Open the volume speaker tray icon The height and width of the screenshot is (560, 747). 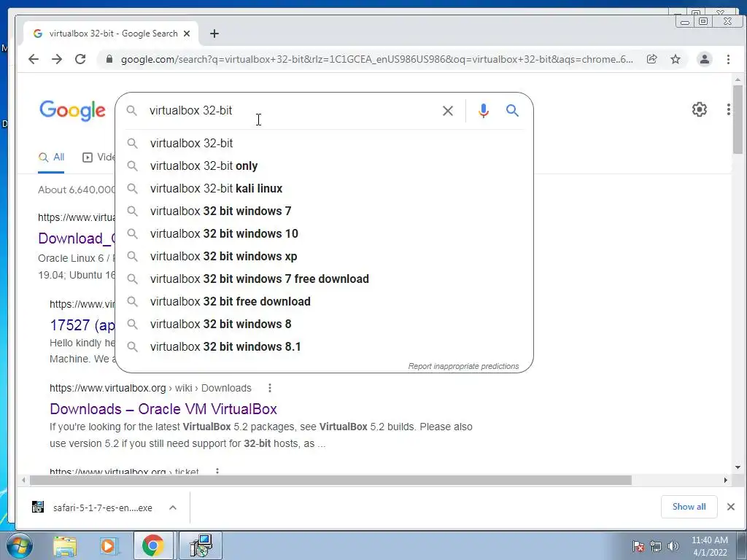[673, 546]
